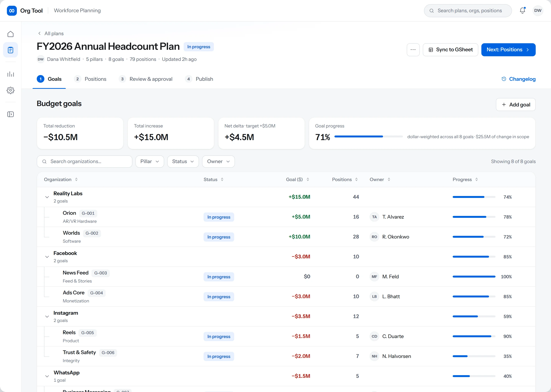Go back to All plans
551x392 pixels.
(x=51, y=33)
